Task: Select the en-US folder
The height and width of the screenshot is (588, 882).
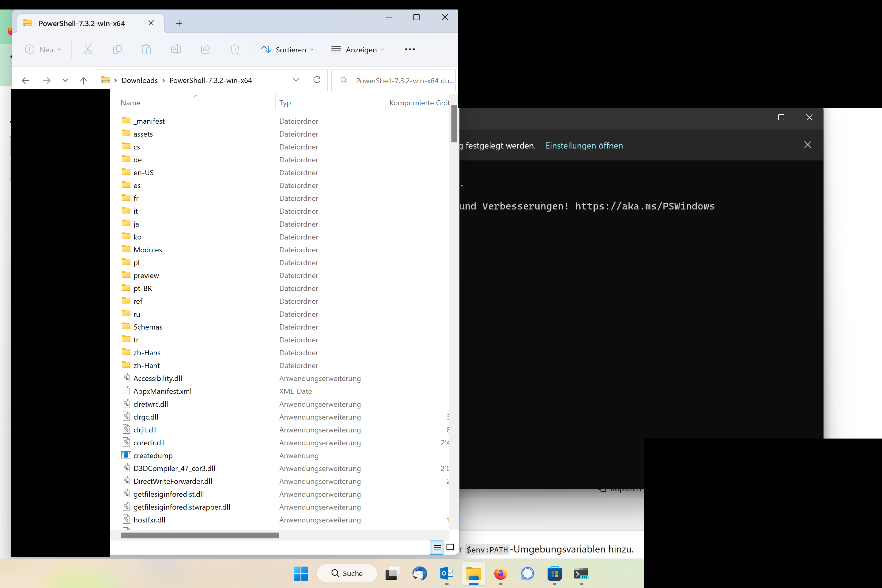Action: click(x=143, y=172)
